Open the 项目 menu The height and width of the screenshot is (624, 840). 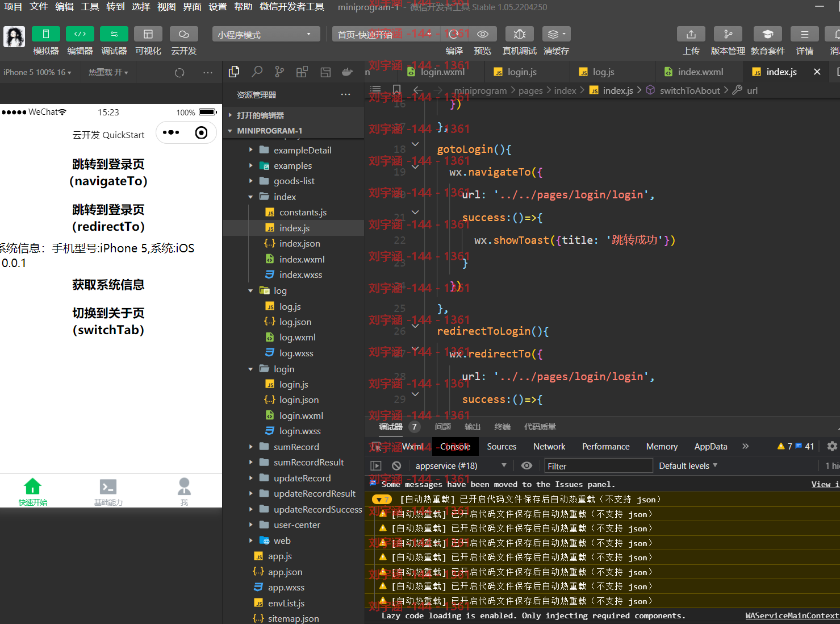pyautogui.click(x=13, y=7)
